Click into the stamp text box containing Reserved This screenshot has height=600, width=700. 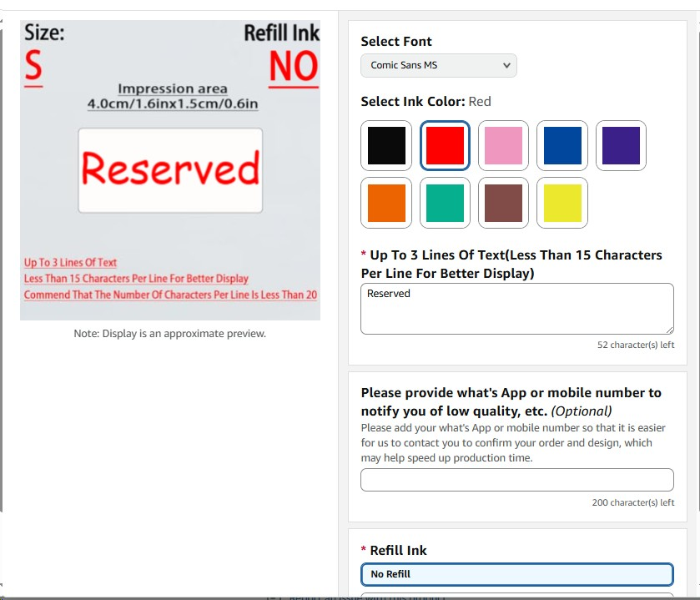click(516, 309)
